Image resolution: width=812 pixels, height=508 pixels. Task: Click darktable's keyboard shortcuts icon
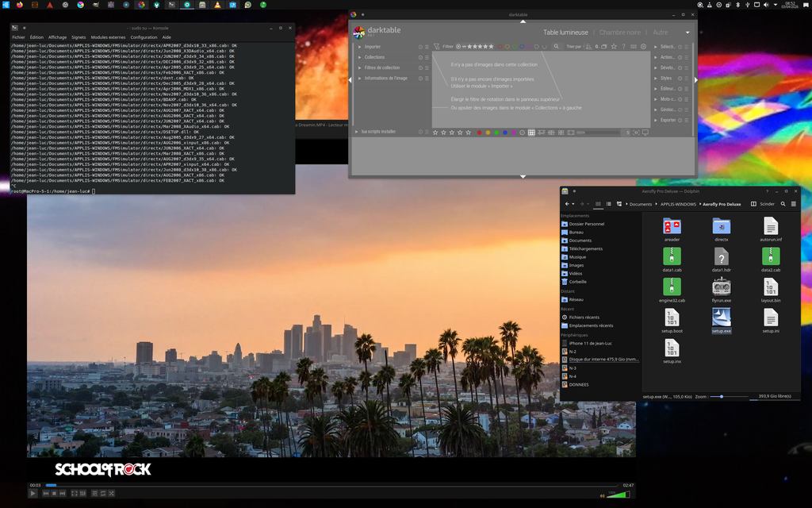(634, 47)
